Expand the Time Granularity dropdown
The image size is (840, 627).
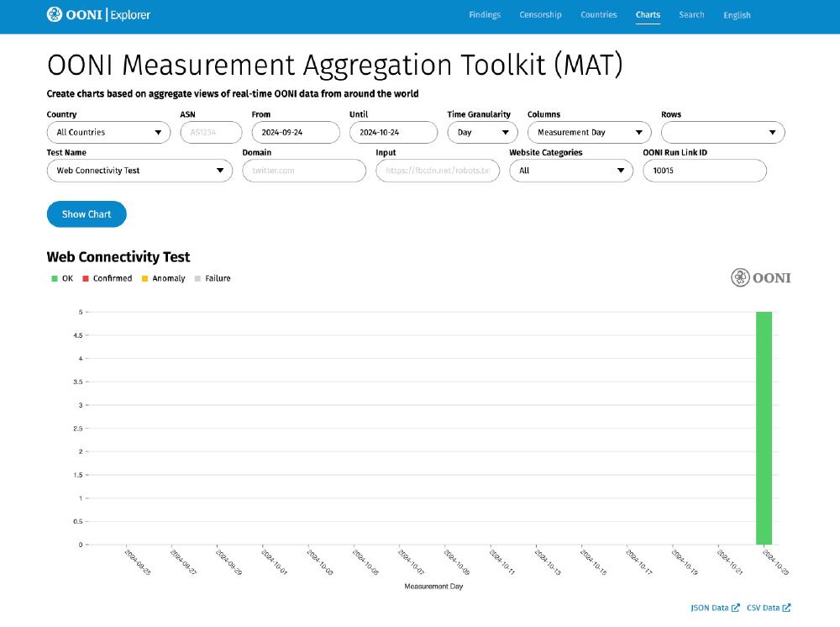pos(483,132)
